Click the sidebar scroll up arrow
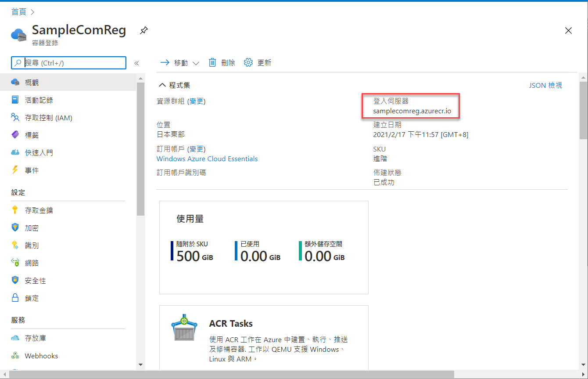 140,79
